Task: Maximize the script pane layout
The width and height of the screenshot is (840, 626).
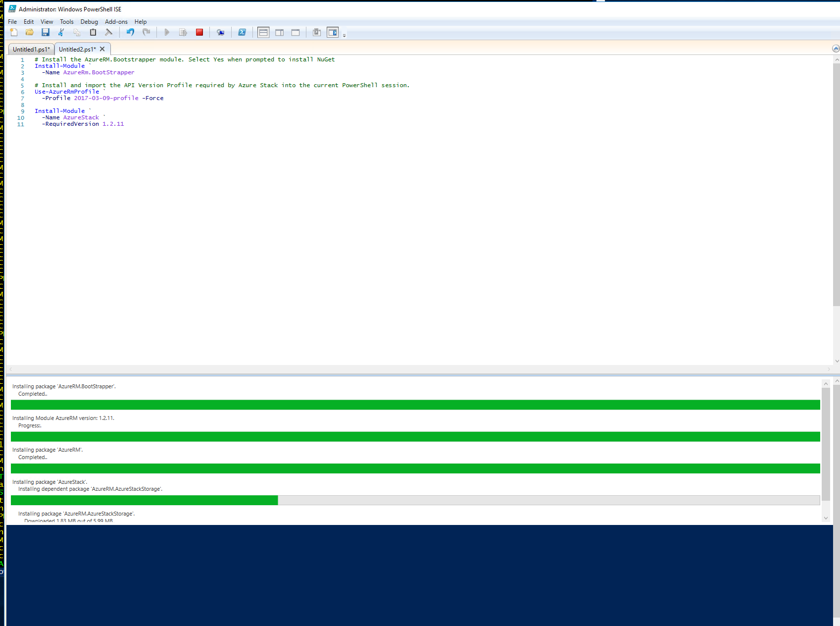Action: [x=296, y=32]
